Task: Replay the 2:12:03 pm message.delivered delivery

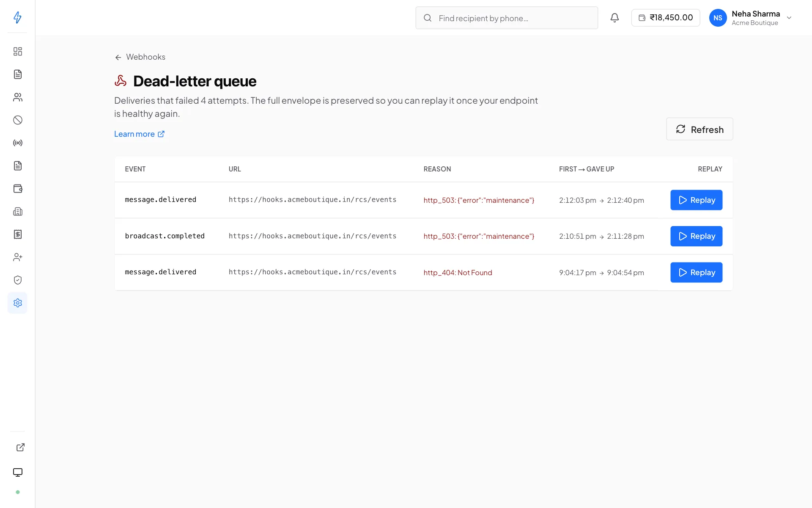Action: [696, 200]
